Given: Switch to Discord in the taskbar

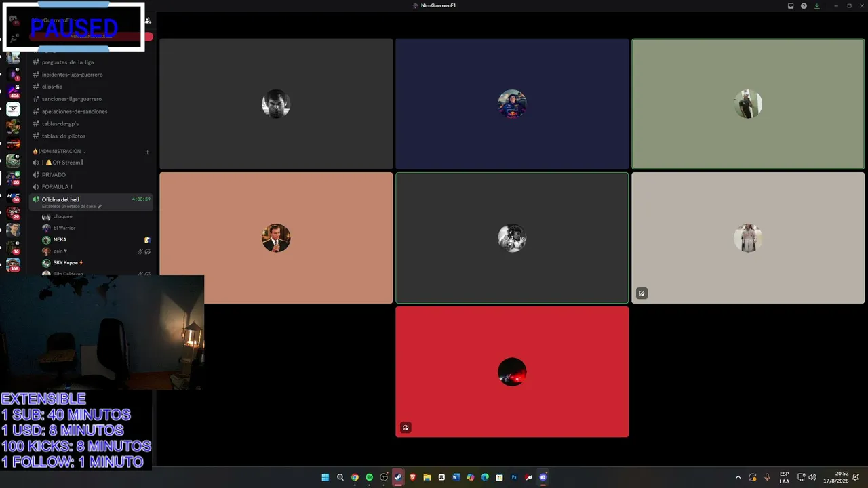Looking at the screenshot, I should click(x=542, y=477).
